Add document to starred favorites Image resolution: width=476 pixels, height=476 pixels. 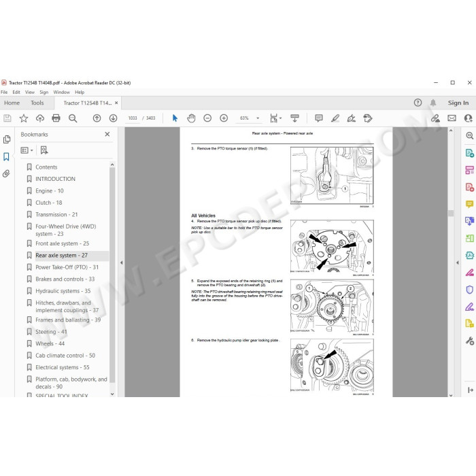tap(24, 118)
